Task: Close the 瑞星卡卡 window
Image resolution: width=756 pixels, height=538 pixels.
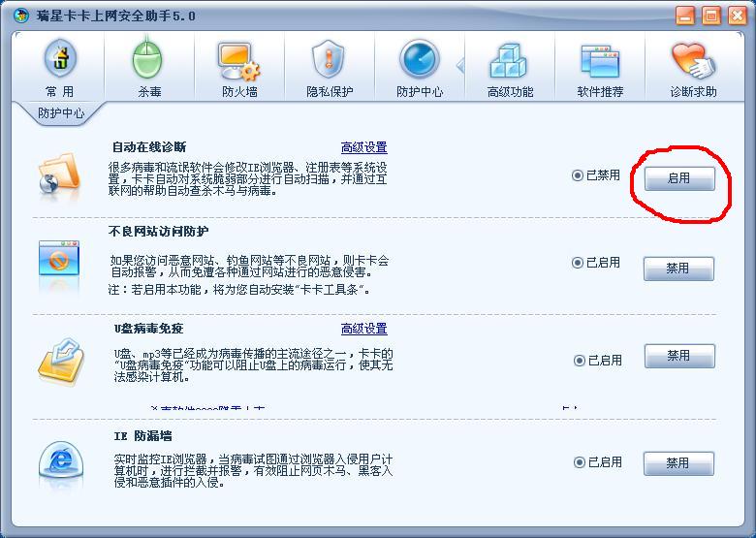Action: [738, 16]
